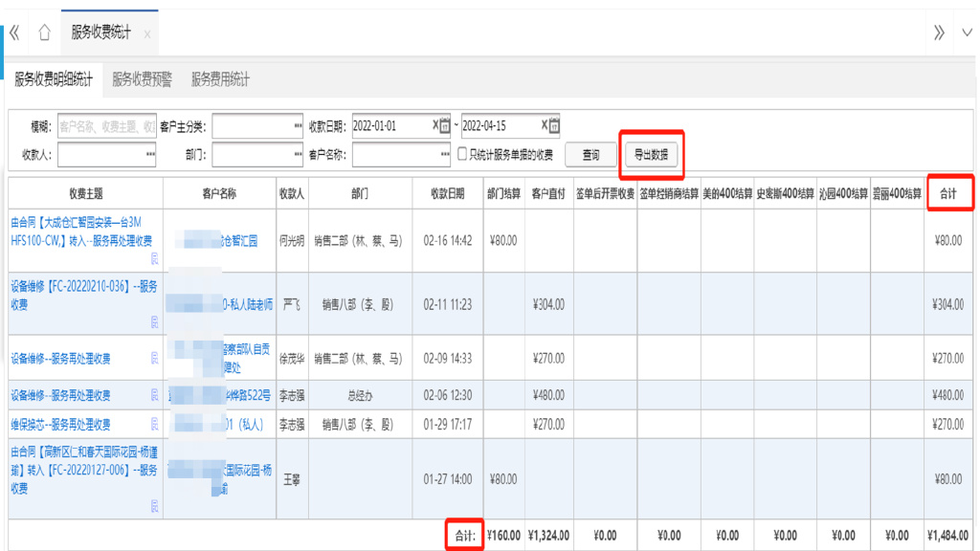
Task: Open the 客户主分类 selector
Action: click(x=299, y=126)
